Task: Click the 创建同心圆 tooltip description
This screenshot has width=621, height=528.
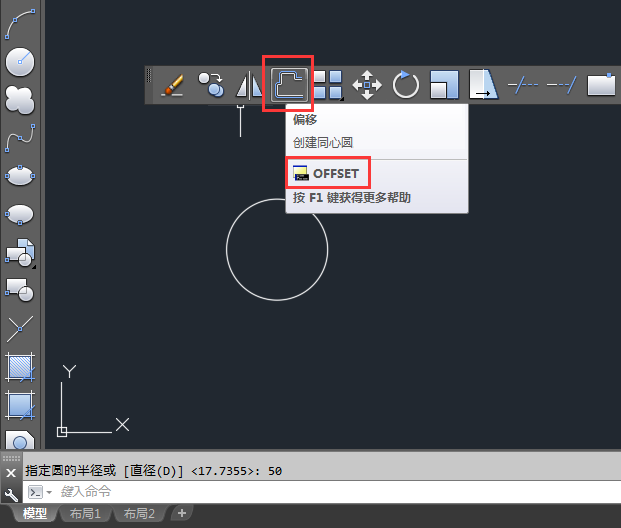Action: (323, 142)
